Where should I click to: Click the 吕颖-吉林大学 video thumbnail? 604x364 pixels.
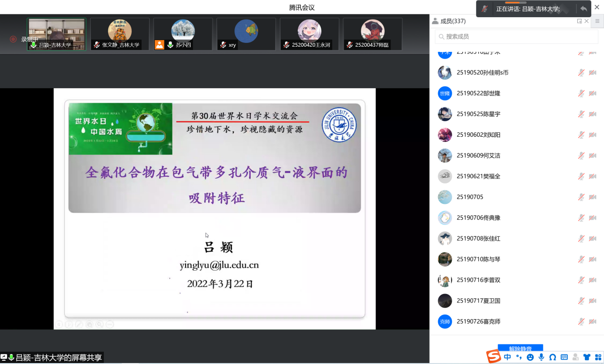tap(56, 34)
